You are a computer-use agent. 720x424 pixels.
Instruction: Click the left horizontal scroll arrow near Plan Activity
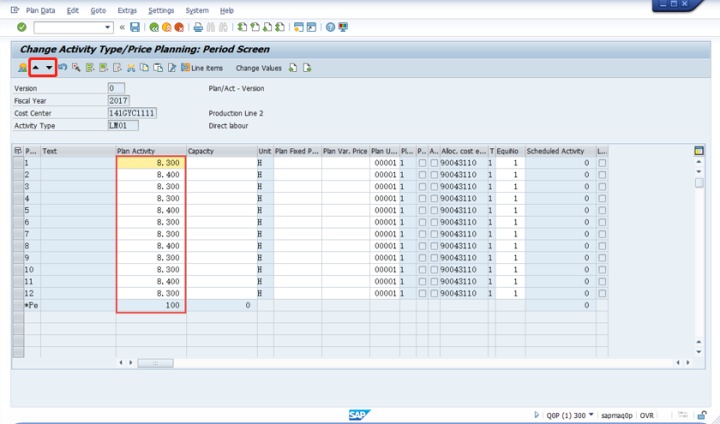[121, 363]
